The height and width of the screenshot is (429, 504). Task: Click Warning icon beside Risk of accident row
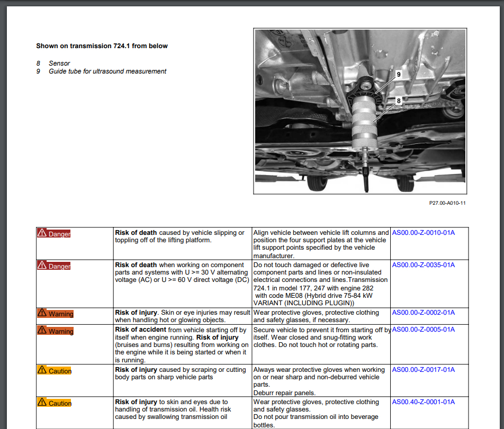pyautogui.click(x=42, y=330)
